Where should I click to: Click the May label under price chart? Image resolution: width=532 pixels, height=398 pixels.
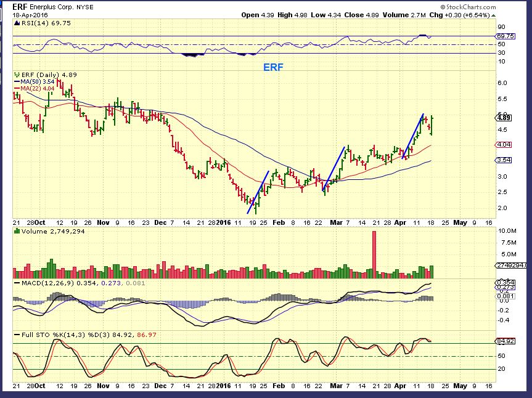click(460, 223)
